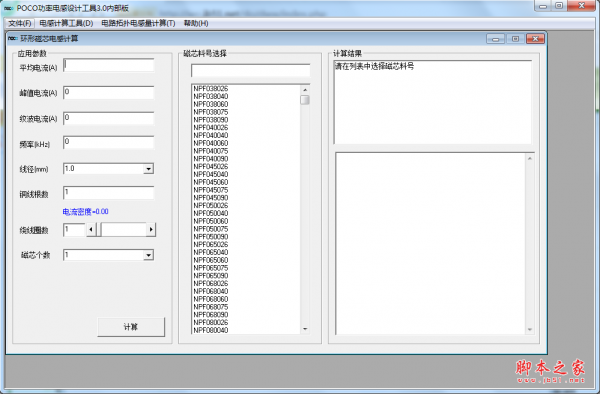This screenshot has height=394, width=600.
Task: Click left arrow of 绕线圈数 slider
Action: click(x=91, y=230)
